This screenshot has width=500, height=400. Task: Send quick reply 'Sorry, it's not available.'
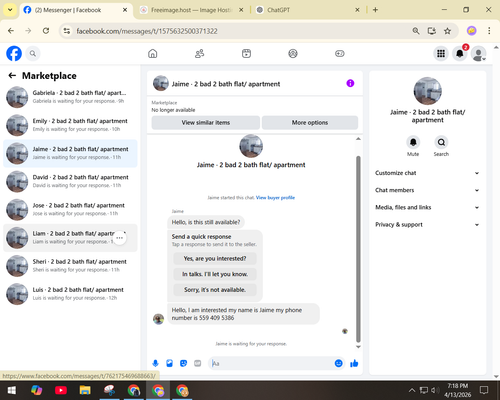[215, 290]
